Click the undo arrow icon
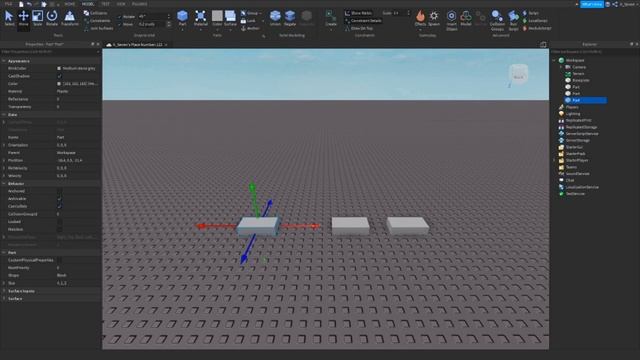Screen dimensions: 640x360 coord(29,4)
